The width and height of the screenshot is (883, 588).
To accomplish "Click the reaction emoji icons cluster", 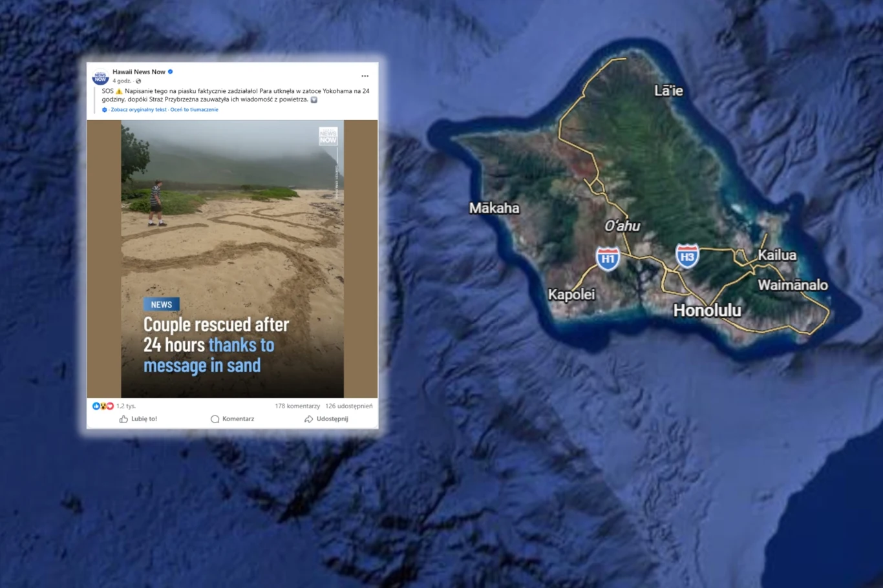I will (103, 406).
